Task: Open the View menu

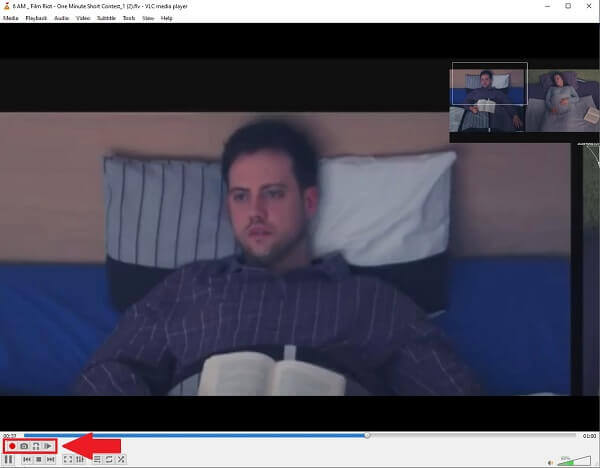Action: point(148,18)
